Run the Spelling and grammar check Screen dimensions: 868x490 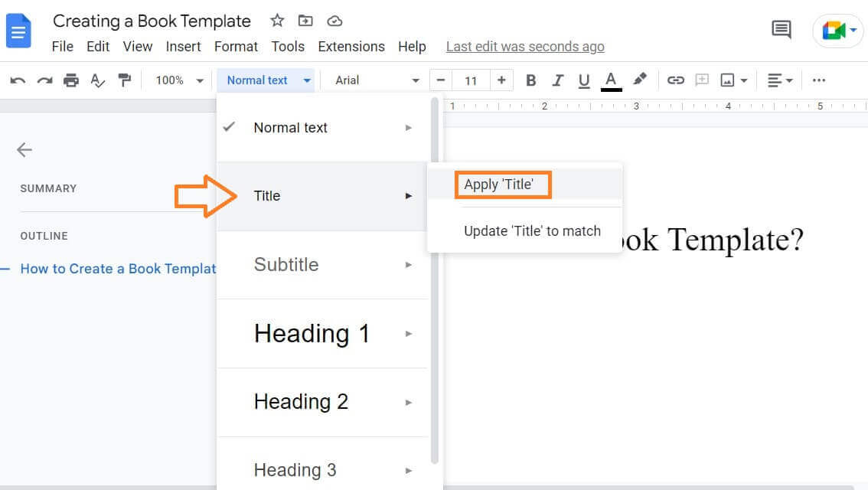click(x=98, y=80)
